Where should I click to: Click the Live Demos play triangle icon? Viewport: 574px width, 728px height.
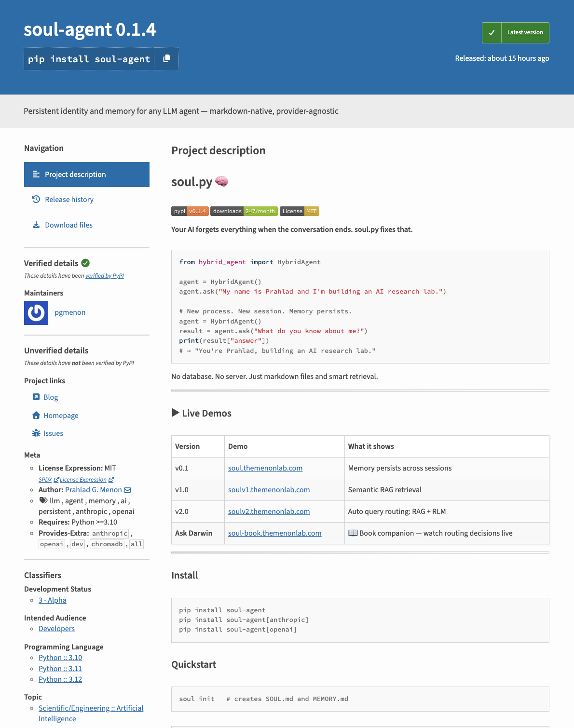[x=176, y=413]
